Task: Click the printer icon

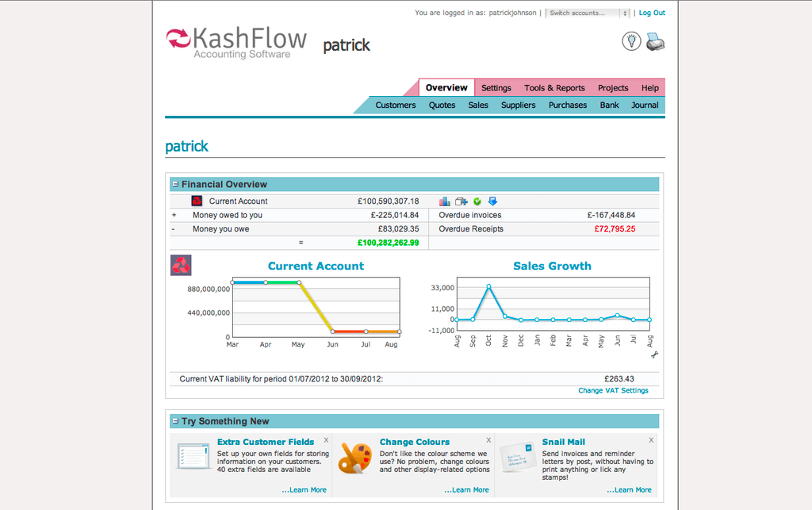Action: (655, 42)
